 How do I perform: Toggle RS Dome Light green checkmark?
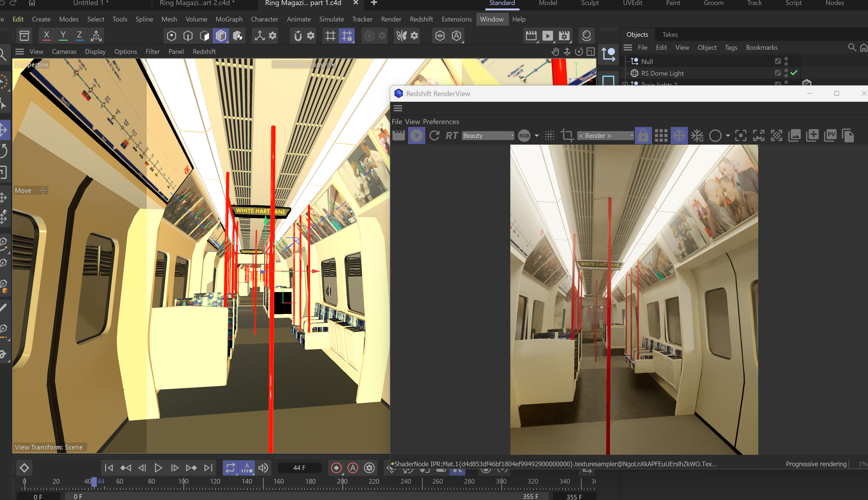pos(794,73)
